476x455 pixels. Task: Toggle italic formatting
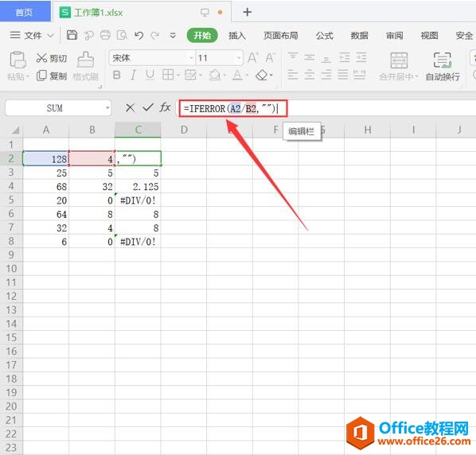tap(133, 75)
